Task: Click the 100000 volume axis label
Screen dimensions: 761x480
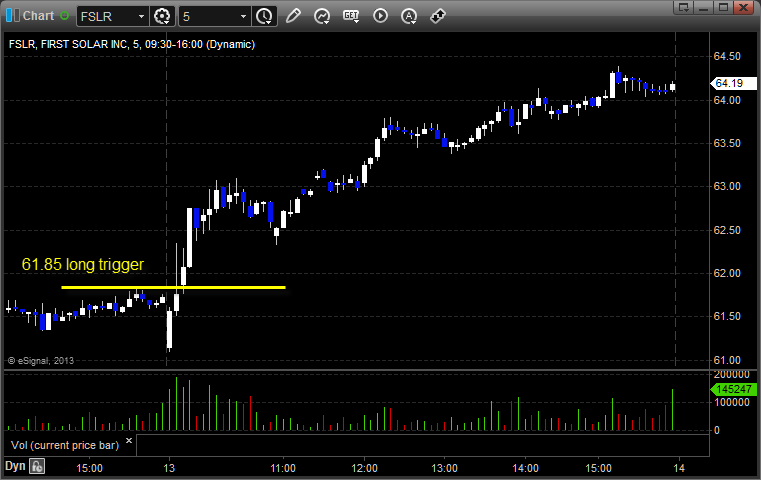Action: click(732, 402)
